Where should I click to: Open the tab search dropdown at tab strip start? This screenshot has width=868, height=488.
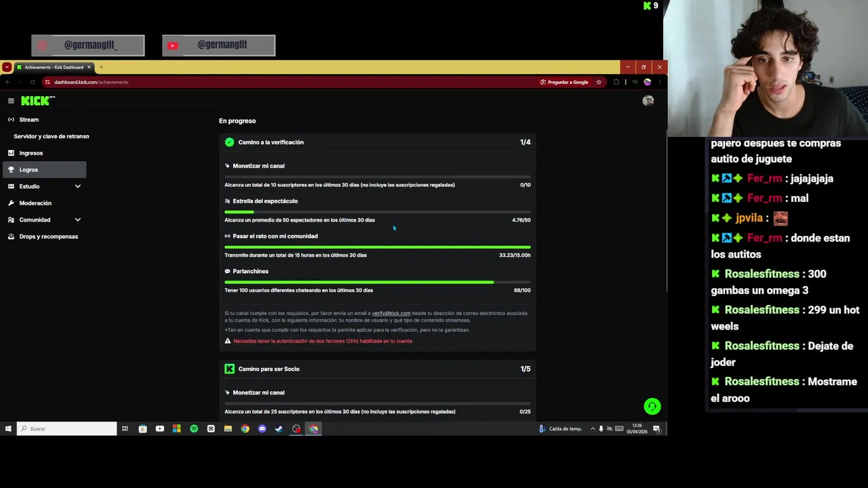click(x=7, y=67)
